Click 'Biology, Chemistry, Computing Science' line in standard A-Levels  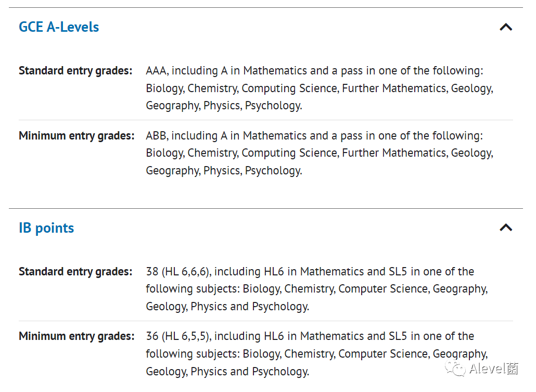(320, 88)
